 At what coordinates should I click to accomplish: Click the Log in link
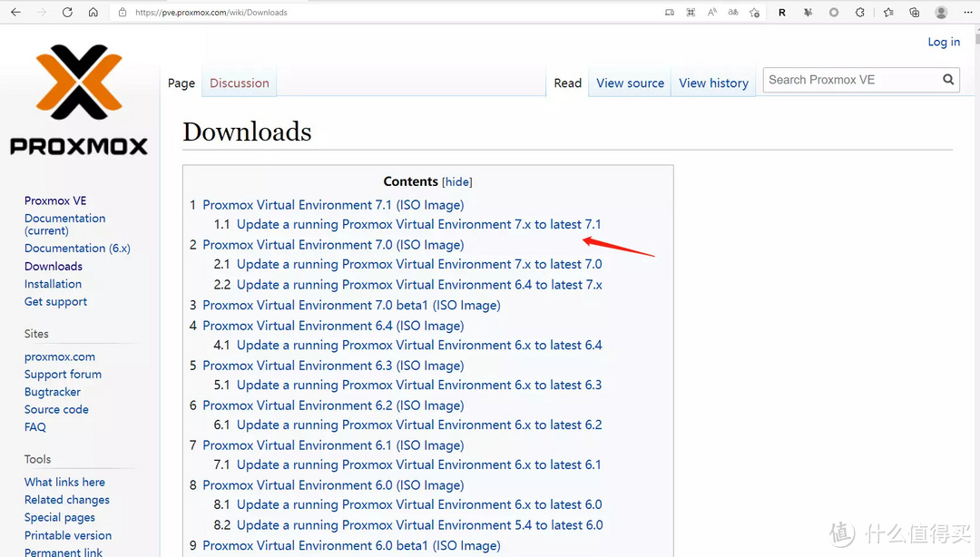(944, 42)
